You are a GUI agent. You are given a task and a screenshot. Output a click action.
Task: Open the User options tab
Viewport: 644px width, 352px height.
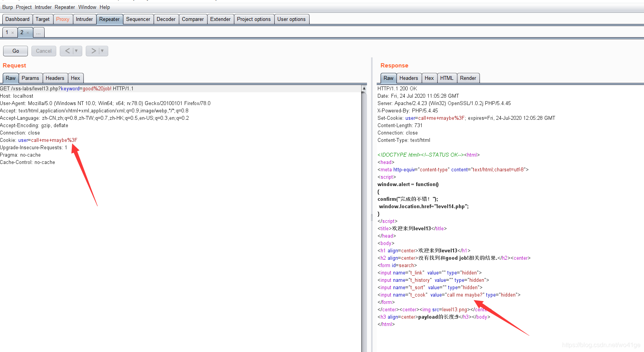tap(291, 19)
